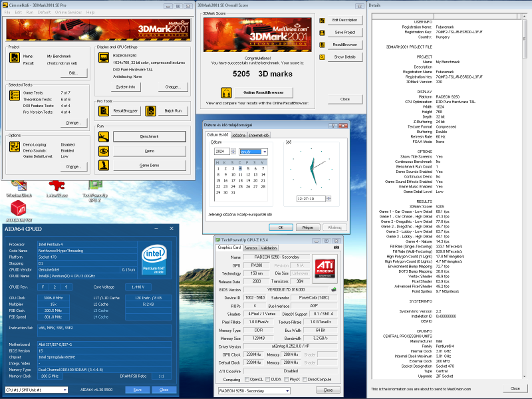Image resolution: width=532 pixels, height=399 pixels.
Task: Toggle the CUDA checkbox in GPU-Z
Action: 268,379
